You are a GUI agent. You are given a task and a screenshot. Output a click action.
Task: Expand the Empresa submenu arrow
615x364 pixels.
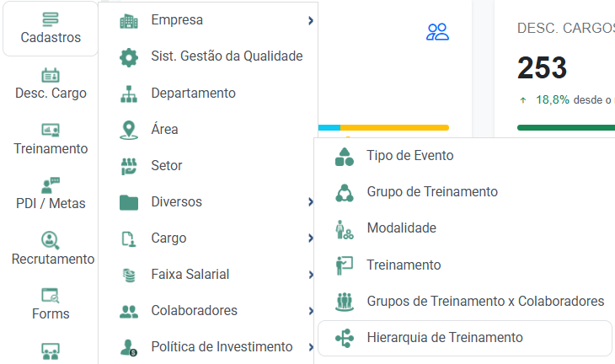click(x=311, y=20)
